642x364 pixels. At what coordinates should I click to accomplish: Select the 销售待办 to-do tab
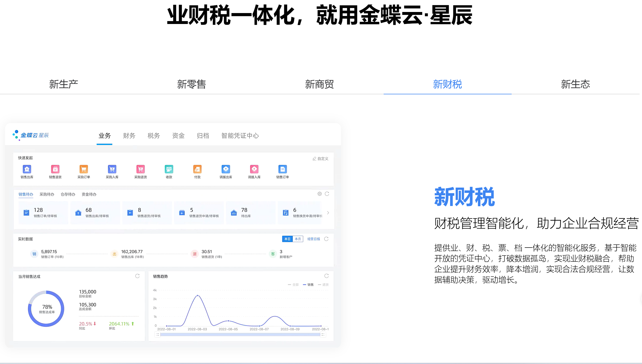tap(26, 194)
